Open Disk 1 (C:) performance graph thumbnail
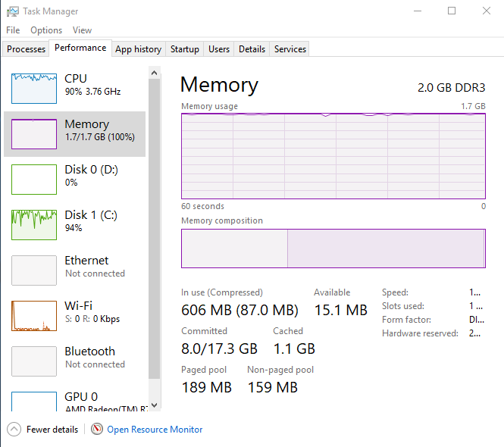Viewport: 504px width, 447px height. 34,225
